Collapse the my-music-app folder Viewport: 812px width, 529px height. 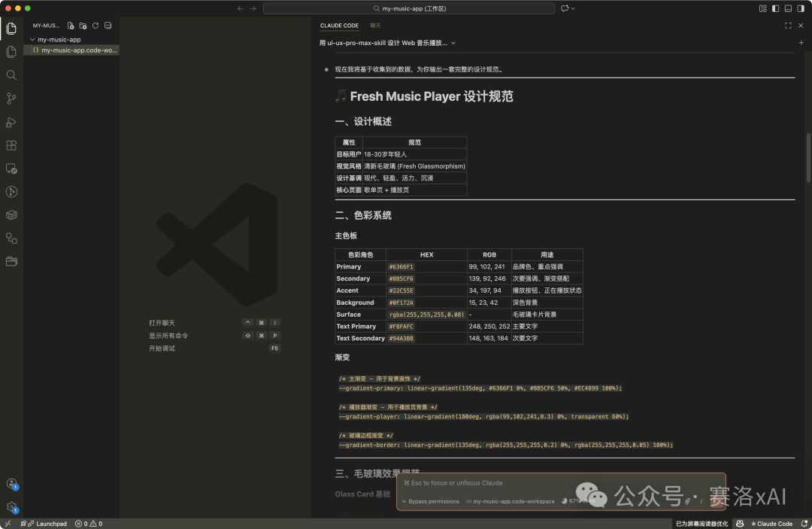click(32, 39)
